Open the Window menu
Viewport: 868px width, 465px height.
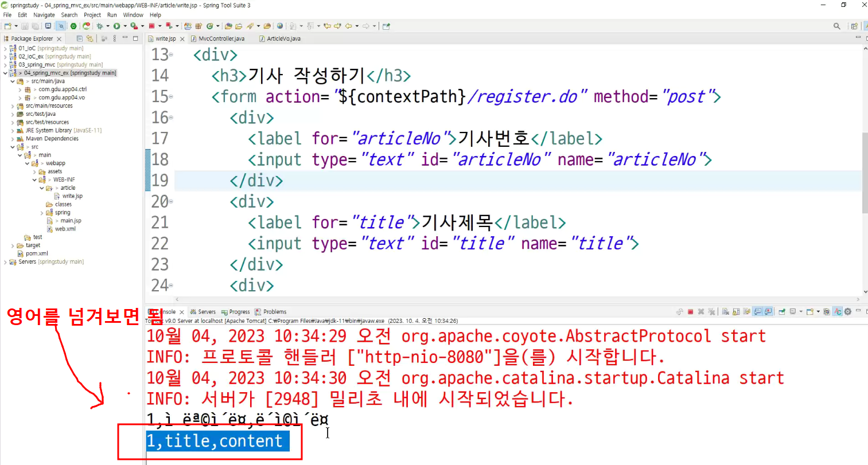133,15
